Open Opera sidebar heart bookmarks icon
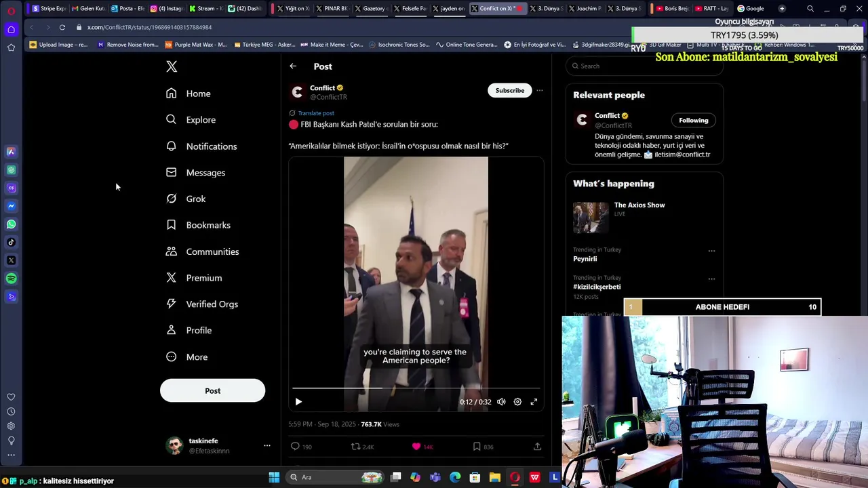The width and height of the screenshot is (868, 488). (11, 397)
